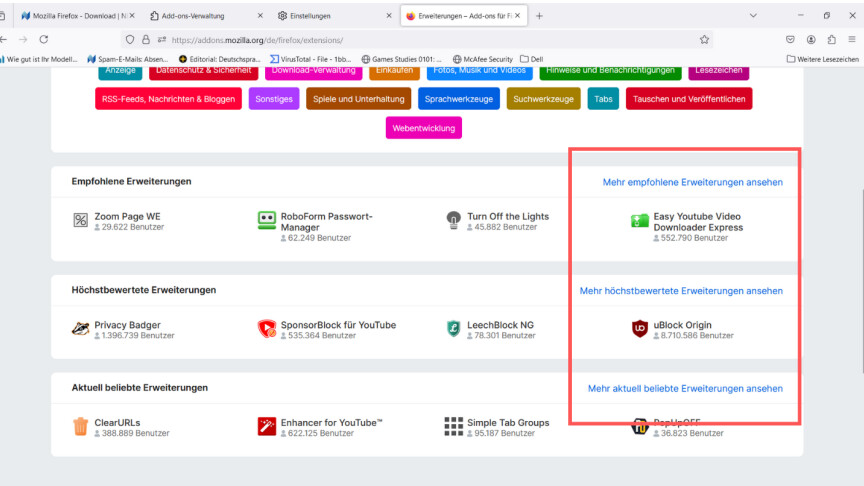Select the Sprachwerkzeuge category
The width and height of the screenshot is (864, 486).
point(458,99)
